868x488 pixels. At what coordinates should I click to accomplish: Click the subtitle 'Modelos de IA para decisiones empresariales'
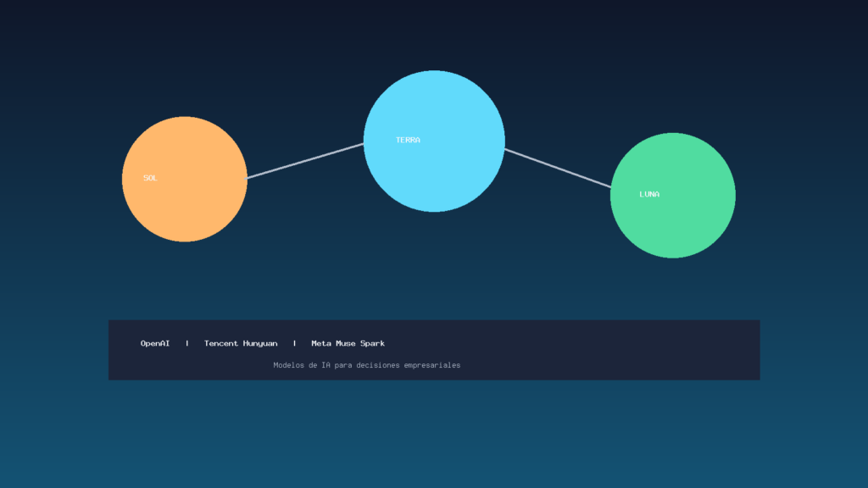[366, 365]
